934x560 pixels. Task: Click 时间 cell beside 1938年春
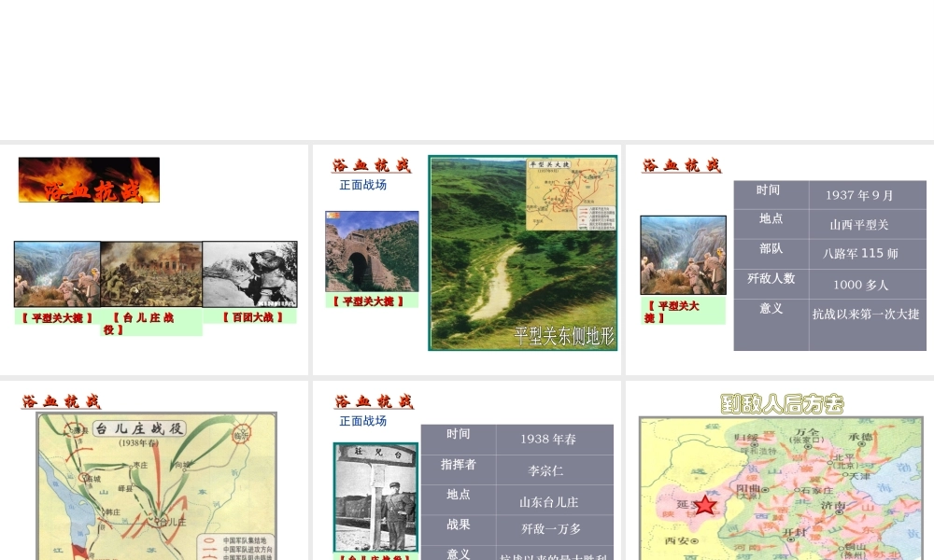tap(459, 440)
